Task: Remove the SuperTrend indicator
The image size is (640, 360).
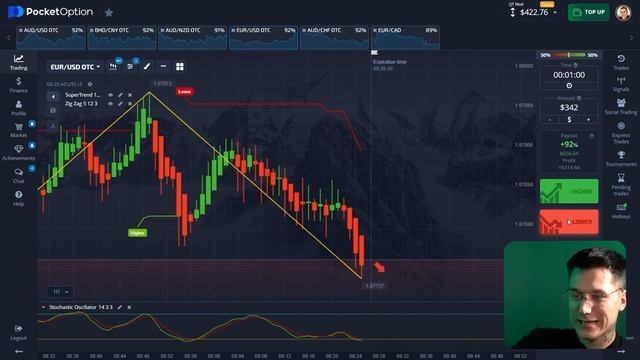Action: 130,95
